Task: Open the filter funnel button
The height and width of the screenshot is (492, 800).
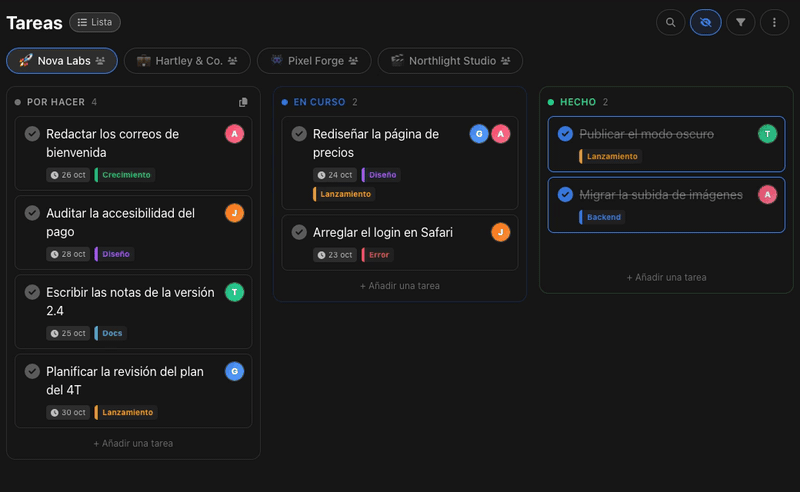Action: (740, 22)
